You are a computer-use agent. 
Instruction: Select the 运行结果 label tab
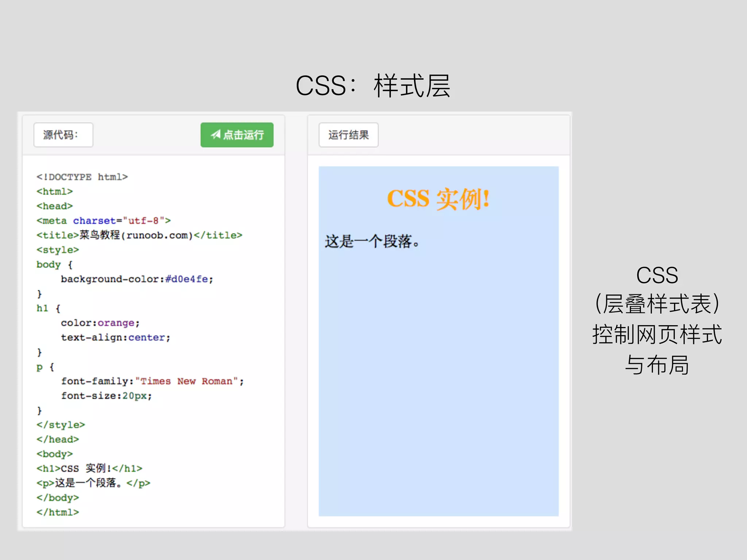[x=348, y=135]
